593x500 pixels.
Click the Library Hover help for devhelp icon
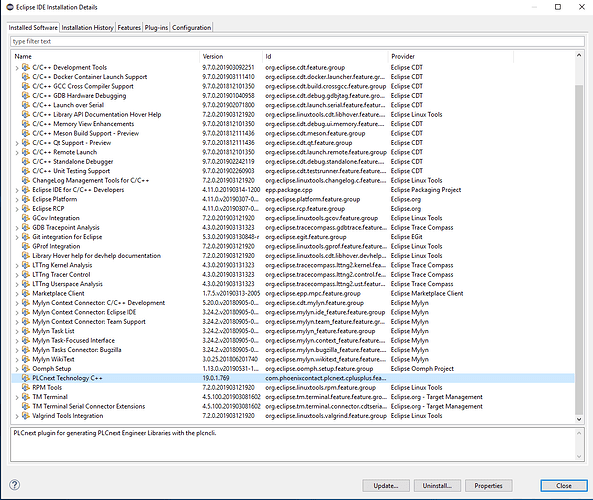(x=26, y=256)
